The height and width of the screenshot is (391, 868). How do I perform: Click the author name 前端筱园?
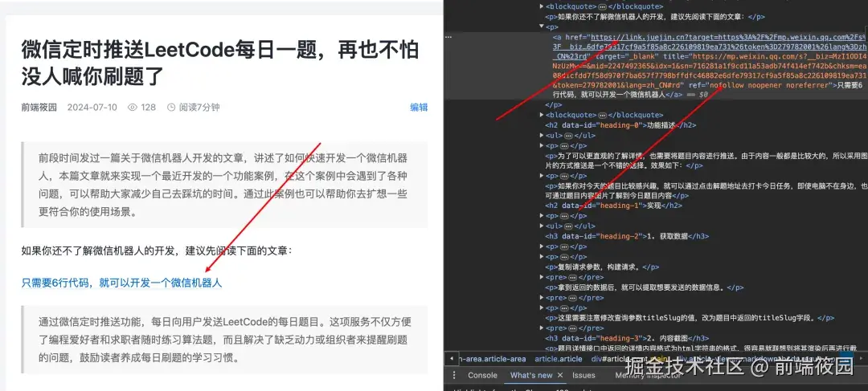(39, 108)
